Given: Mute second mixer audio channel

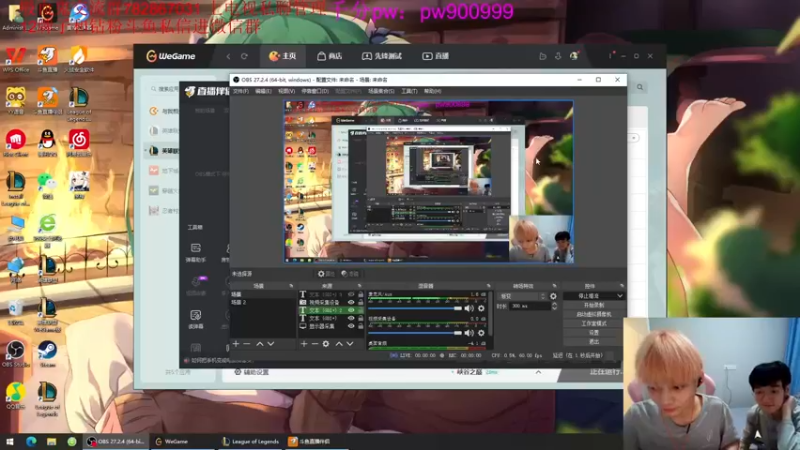Looking at the screenshot, I should click(469, 333).
